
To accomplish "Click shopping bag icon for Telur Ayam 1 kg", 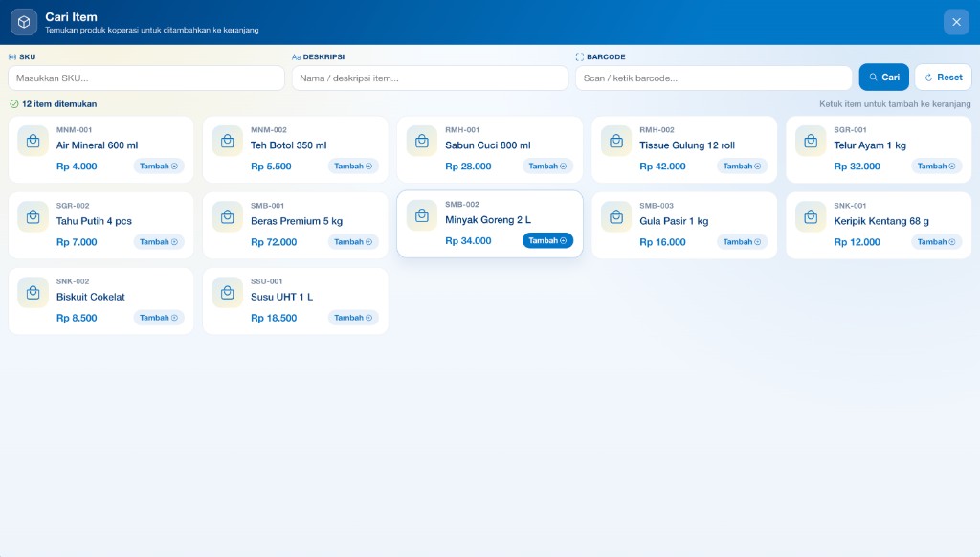I will (811, 142).
